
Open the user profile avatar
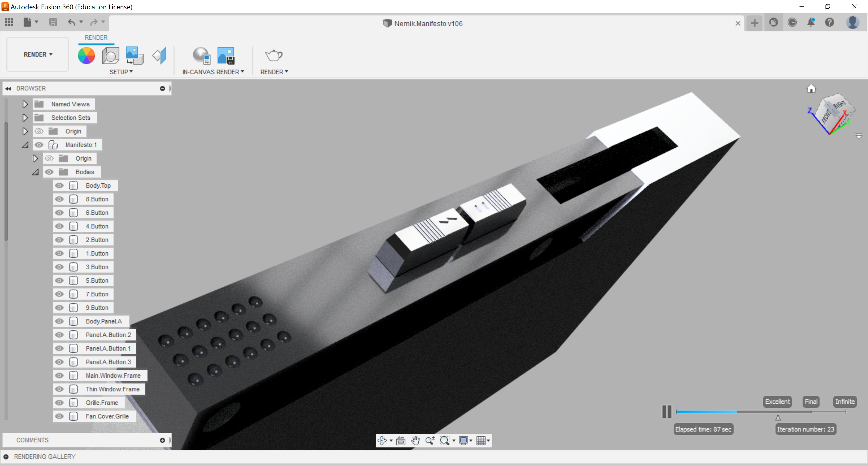coord(852,23)
